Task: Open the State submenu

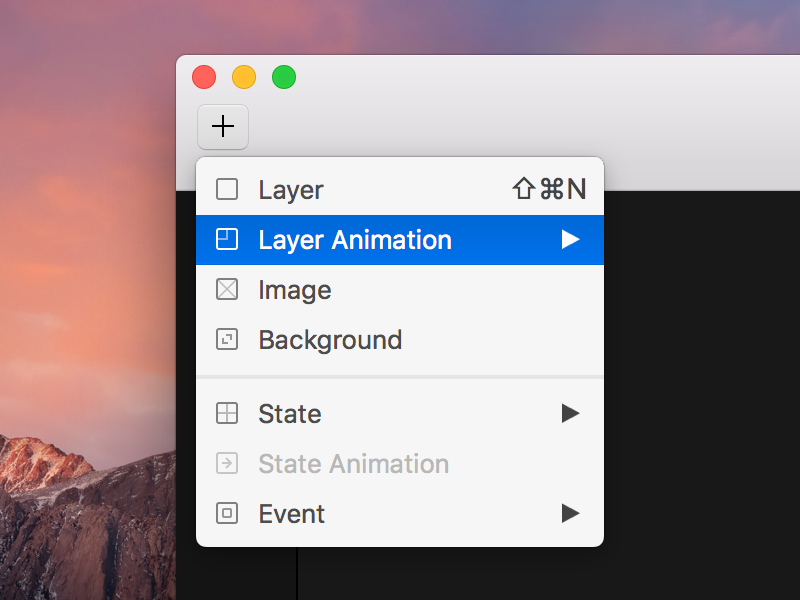Action: click(x=570, y=414)
